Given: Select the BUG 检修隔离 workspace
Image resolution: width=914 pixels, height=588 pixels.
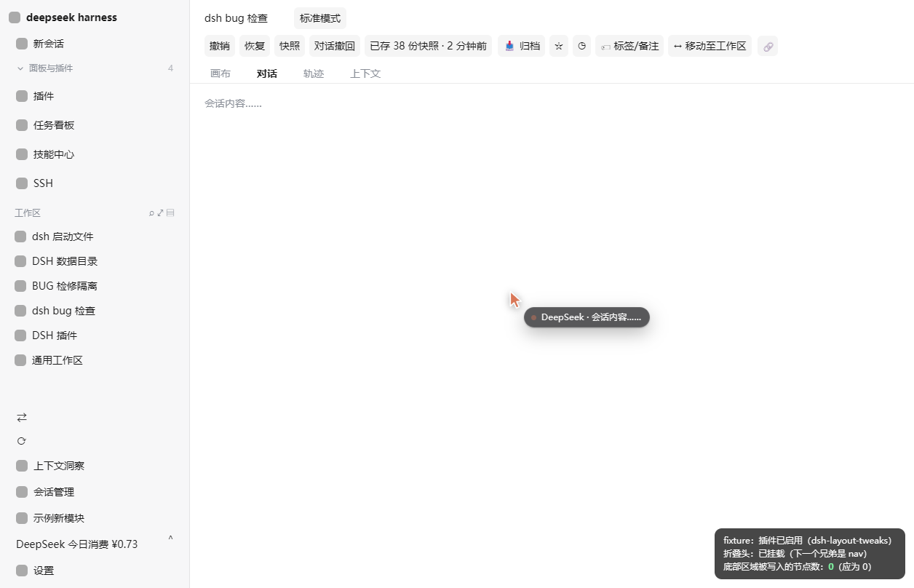Looking at the screenshot, I should 95,286.
